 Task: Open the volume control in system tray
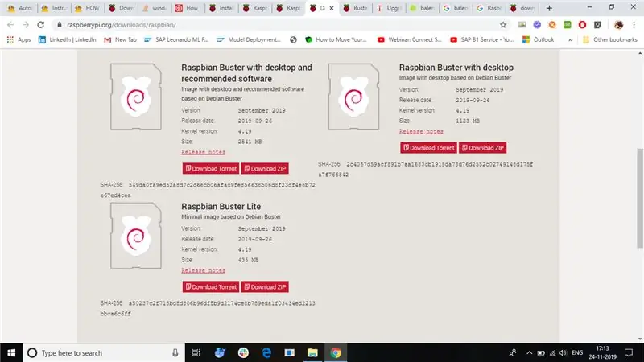563,352
